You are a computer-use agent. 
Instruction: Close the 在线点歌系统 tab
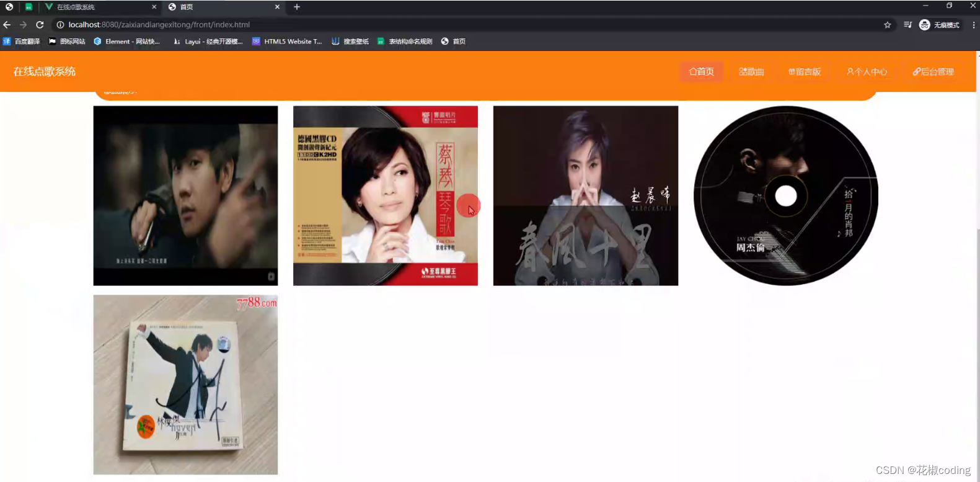[154, 7]
